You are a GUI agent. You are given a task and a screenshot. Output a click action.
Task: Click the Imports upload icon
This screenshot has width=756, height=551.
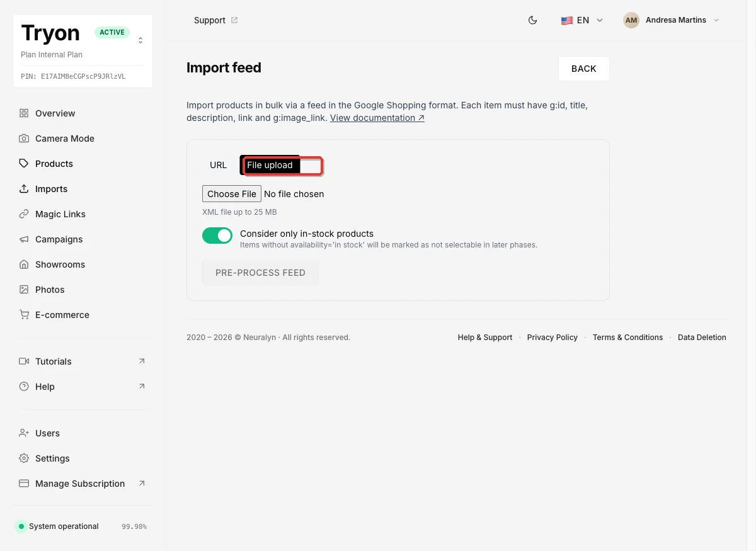tap(24, 189)
